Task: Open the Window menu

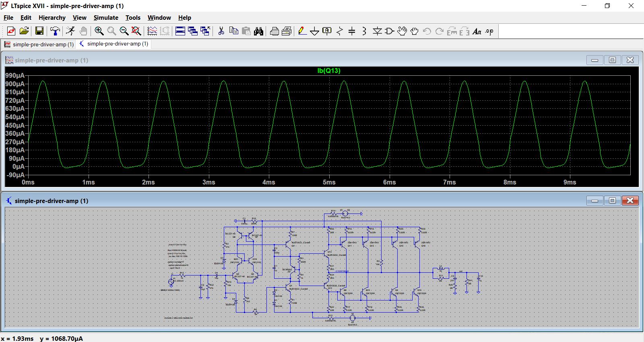Action: pos(159,18)
